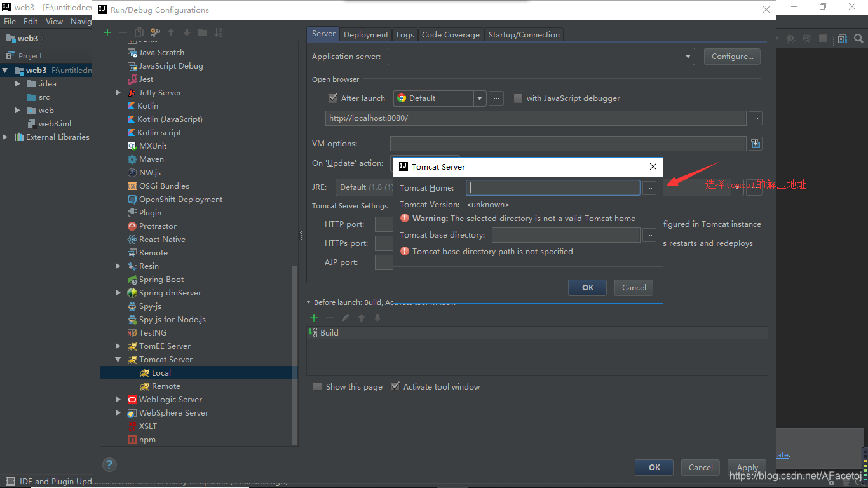Click the remove configuration minus icon in toolbar
The image size is (868, 488).
pyautogui.click(x=123, y=32)
